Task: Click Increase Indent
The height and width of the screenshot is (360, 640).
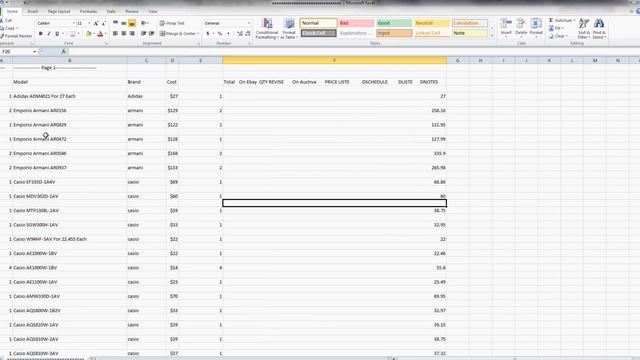Action: tap(152, 33)
